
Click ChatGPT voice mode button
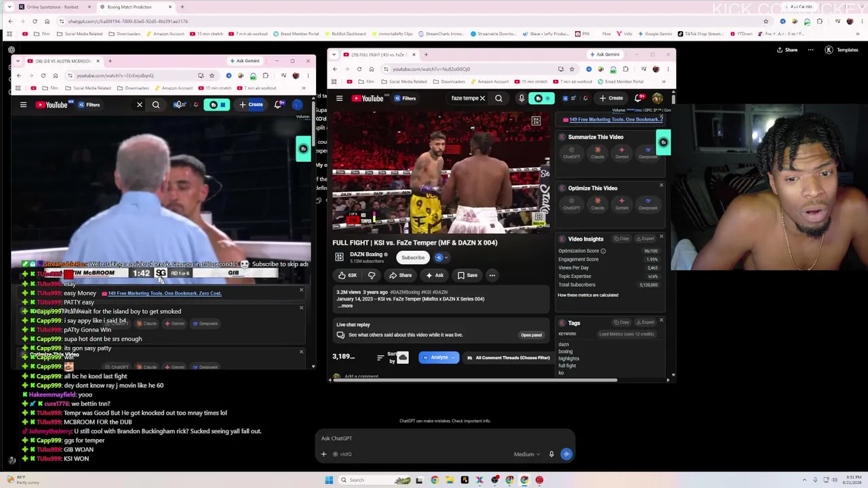[x=566, y=454]
